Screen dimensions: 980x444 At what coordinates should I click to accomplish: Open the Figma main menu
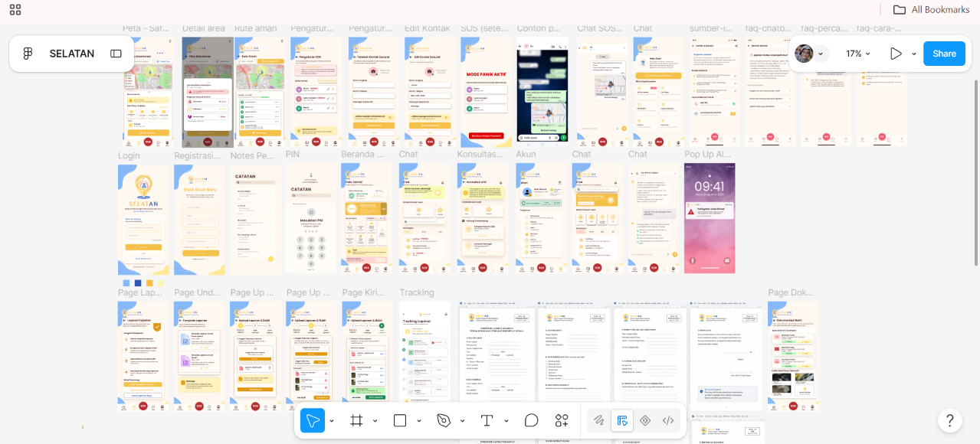tap(28, 54)
